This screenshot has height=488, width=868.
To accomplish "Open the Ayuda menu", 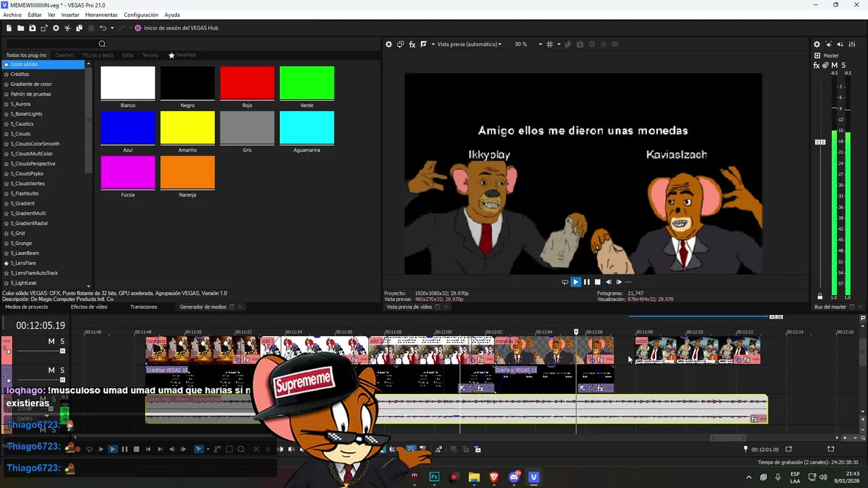I will click(172, 15).
